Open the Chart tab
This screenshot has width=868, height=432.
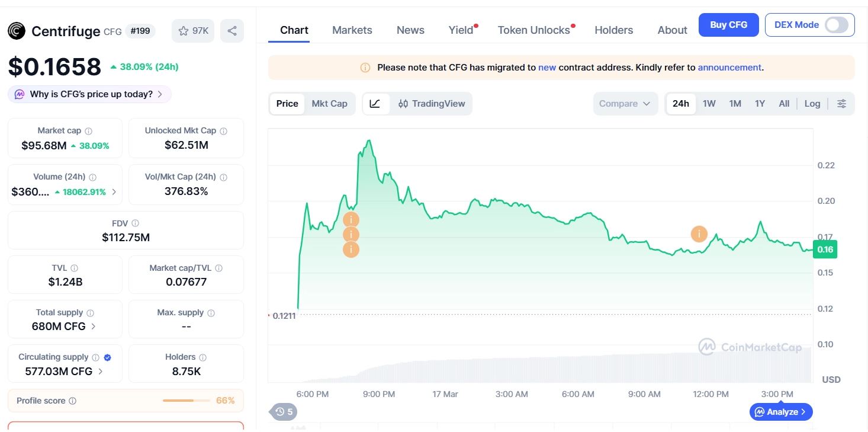click(x=294, y=30)
